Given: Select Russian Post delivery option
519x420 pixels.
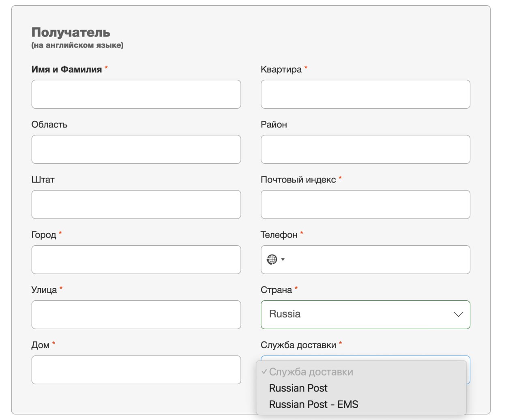Looking at the screenshot, I should pos(298,388).
